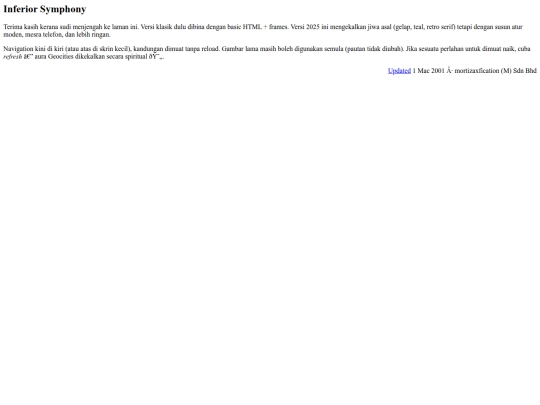Click the parenthetical gelap, teal, retro serif
The height and width of the screenshot is (405, 540).
pyautogui.click(x=424, y=27)
